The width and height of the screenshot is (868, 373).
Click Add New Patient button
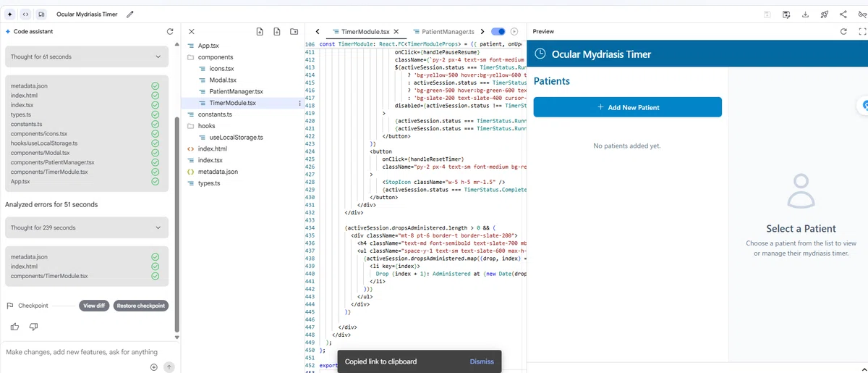point(628,107)
